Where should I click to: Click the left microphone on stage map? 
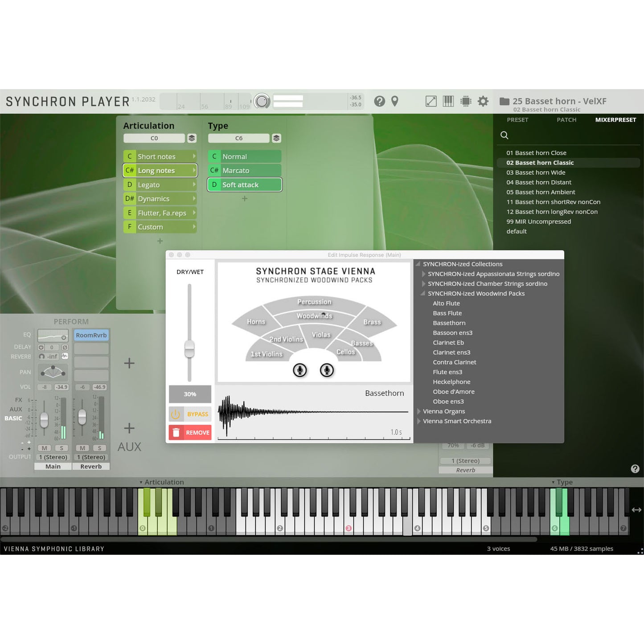click(x=300, y=370)
